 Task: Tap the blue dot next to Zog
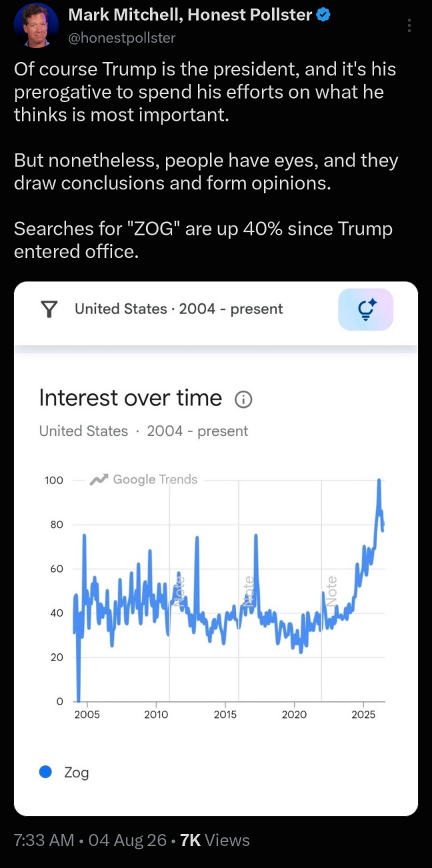click(46, 772)
